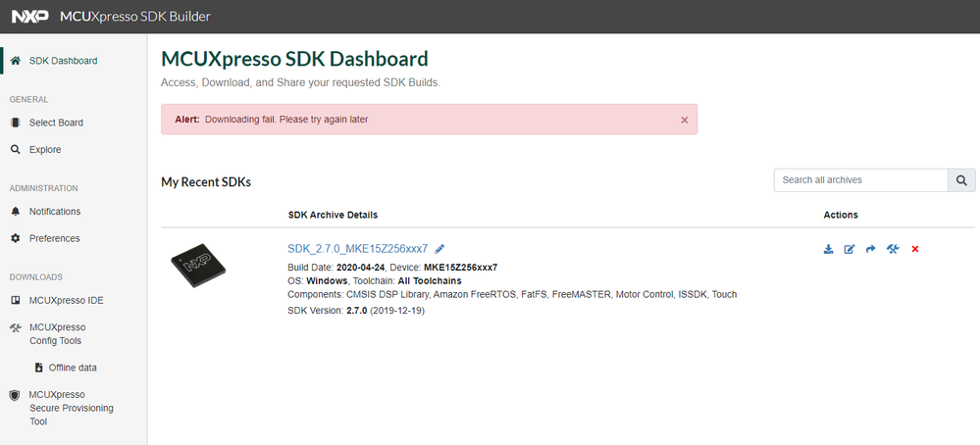Open MCUXpresso Config Tools link
The image size is (980, 445).
[58, 334]
